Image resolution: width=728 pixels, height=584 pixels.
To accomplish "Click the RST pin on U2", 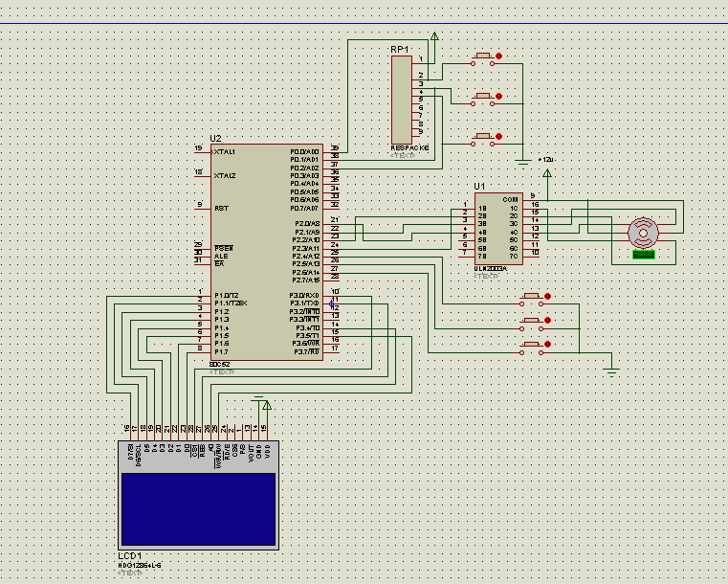I will tap(204, 208).
